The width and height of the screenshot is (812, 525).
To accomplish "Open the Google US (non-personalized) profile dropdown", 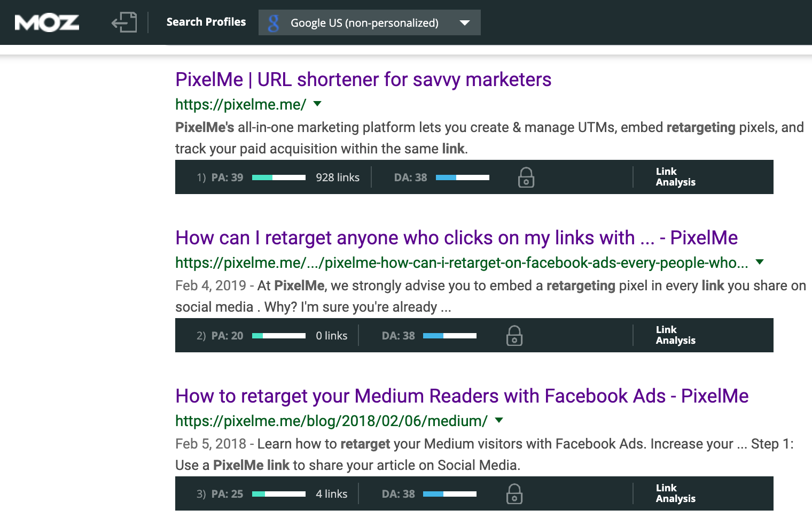I will 370,22.
